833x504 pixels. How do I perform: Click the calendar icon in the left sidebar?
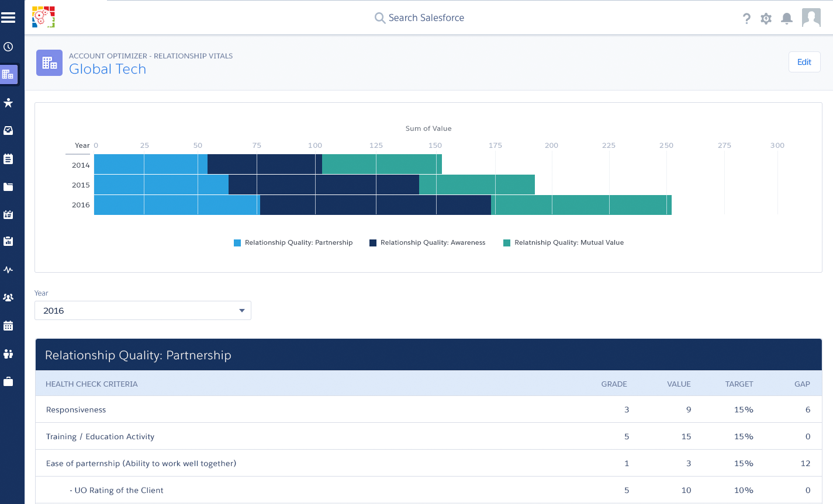pos(9,325)
